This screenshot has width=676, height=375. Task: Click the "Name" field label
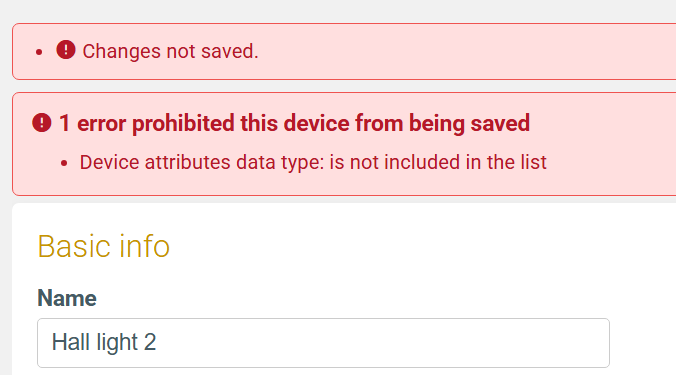pyautogui.click(x=67, y=298)
